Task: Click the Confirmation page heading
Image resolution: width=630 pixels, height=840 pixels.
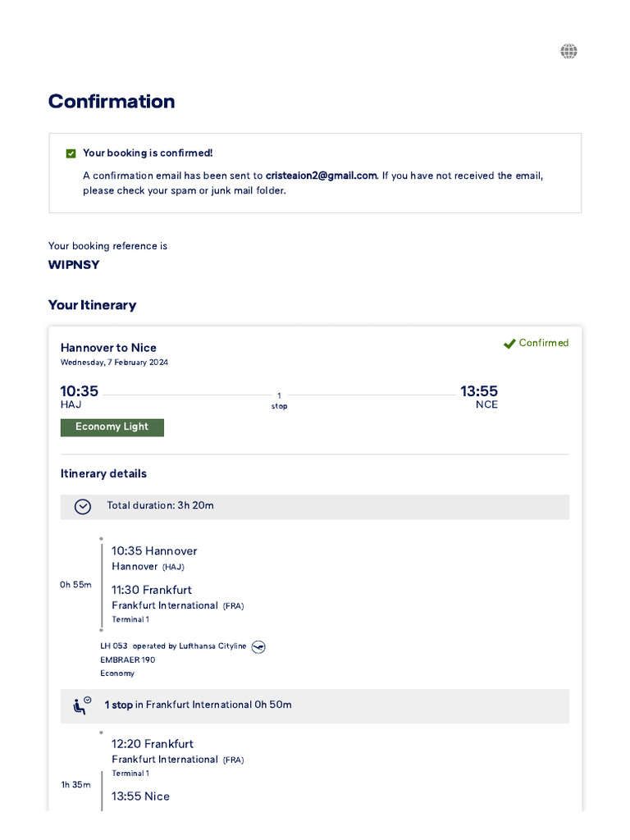Action: point(112,102)
